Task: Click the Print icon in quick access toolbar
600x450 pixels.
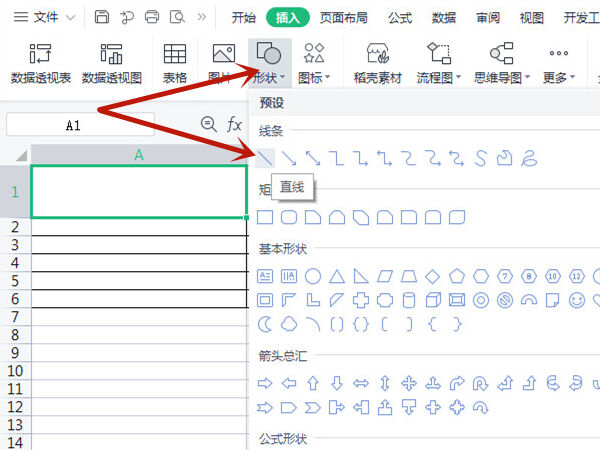Action: coord(152,17)
